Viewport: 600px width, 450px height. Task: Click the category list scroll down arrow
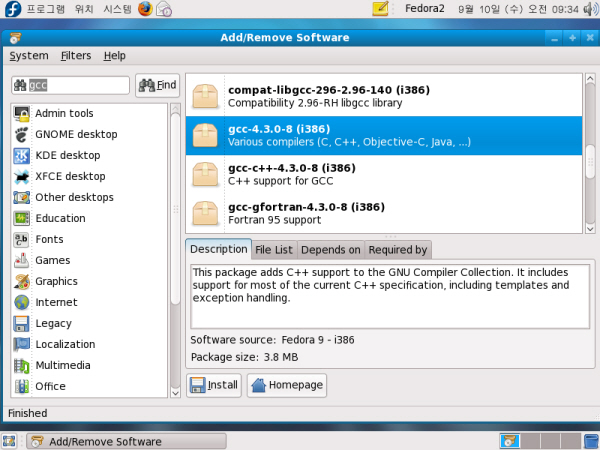(x=175, y=393)
